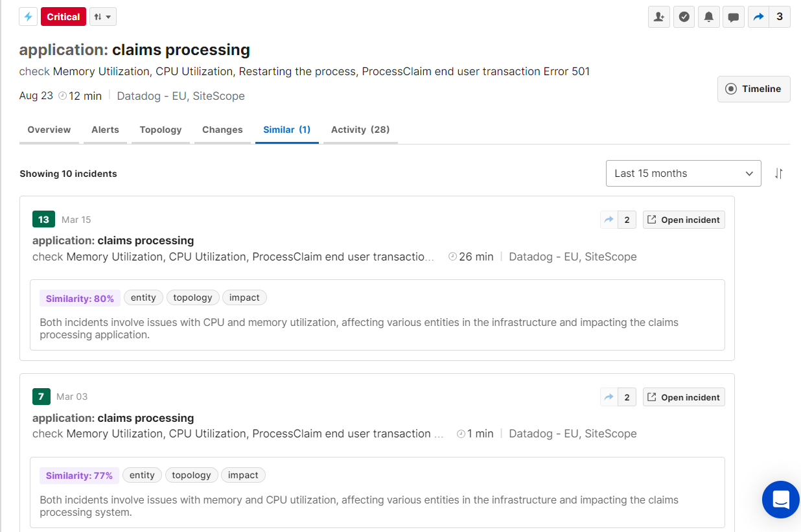Click the resolve checkmark icon
This screenshot has height=532, width=801.
pyautogui.click(x=684, y=17)
